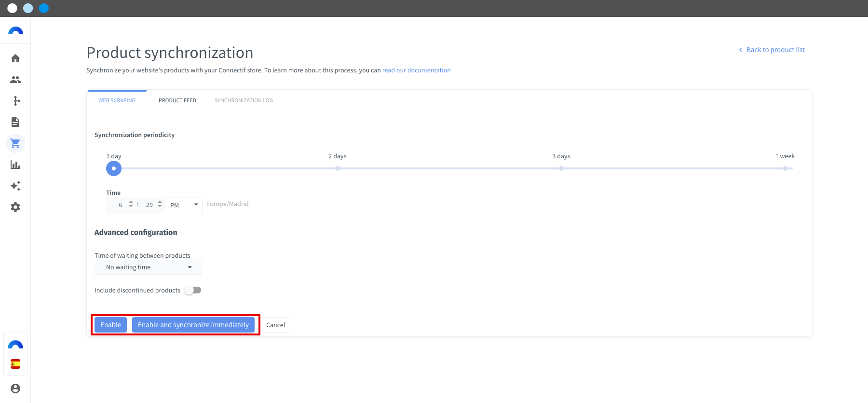The height and width of the screenshot is (403, 868).
Task: Open the Analytics bar chart icon
Action: (x=15, y=165)
